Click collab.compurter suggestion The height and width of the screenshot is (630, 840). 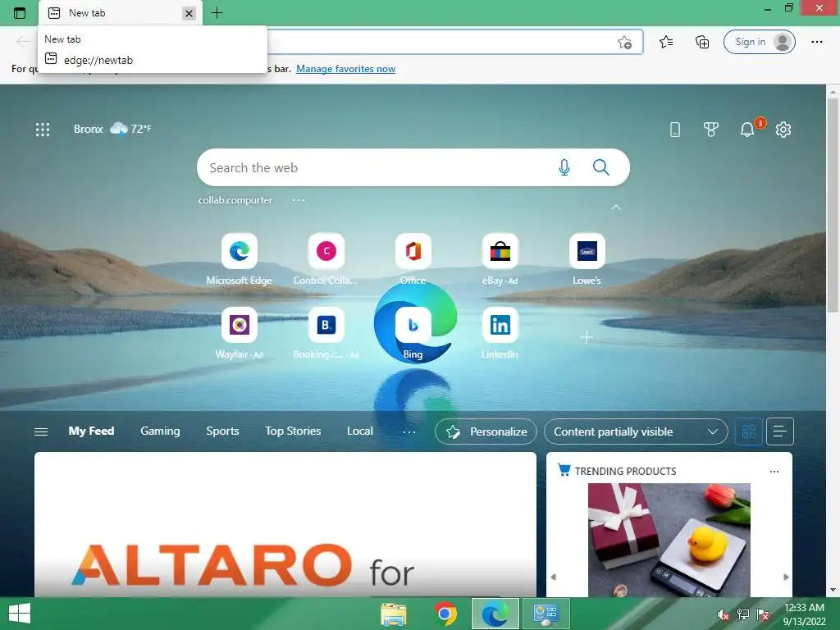coord(235,200)
